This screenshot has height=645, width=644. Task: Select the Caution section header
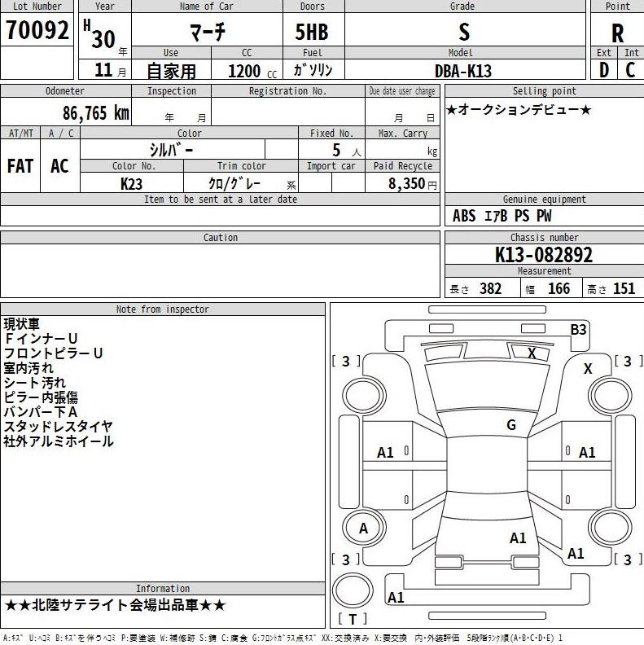pyautogui.click(x=221, y=237)
